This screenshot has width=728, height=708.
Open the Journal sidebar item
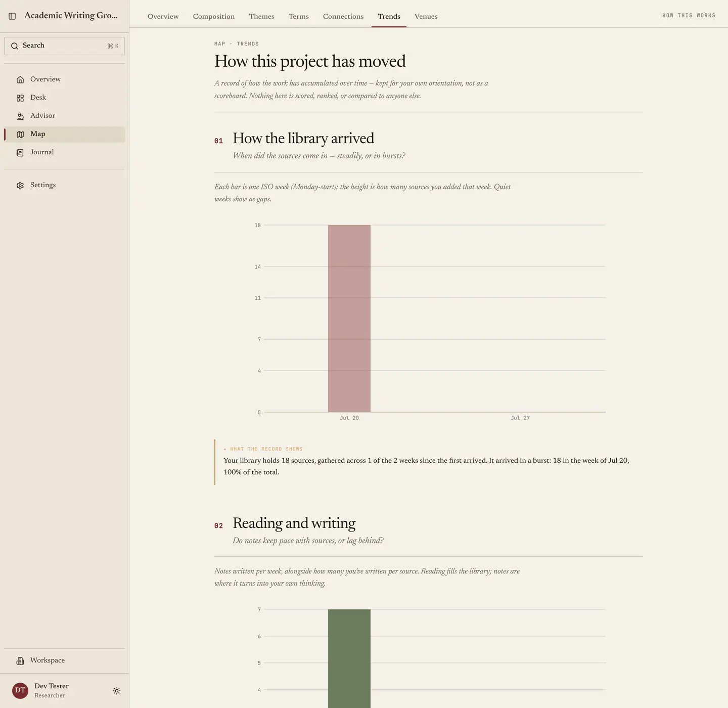click(x=64, y=152)
